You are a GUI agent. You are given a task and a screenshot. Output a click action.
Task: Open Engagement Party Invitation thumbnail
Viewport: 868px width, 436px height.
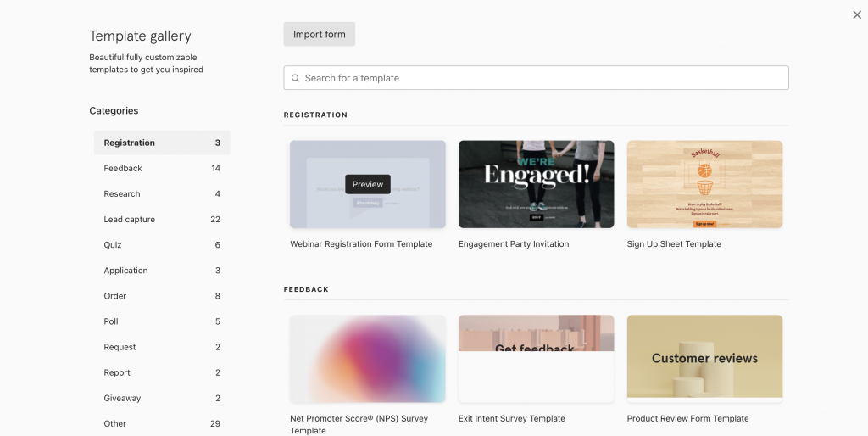tap(536, 184)
